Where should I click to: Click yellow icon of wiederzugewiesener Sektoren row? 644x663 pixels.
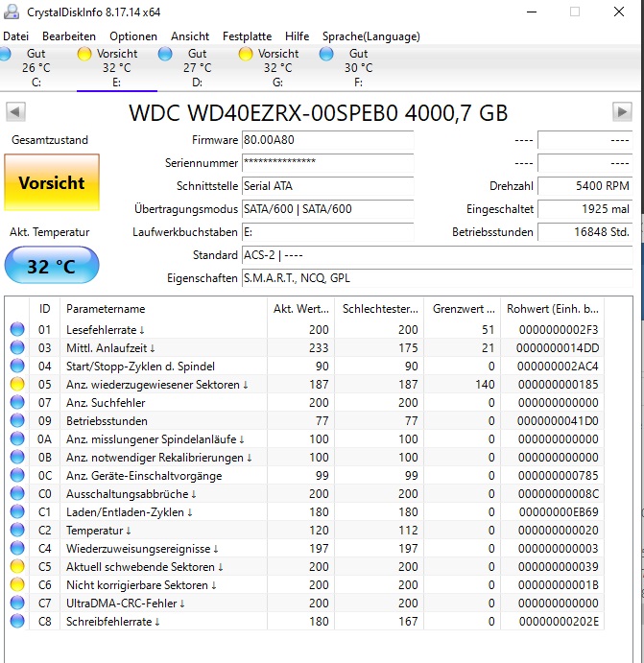tap(17, 384)
